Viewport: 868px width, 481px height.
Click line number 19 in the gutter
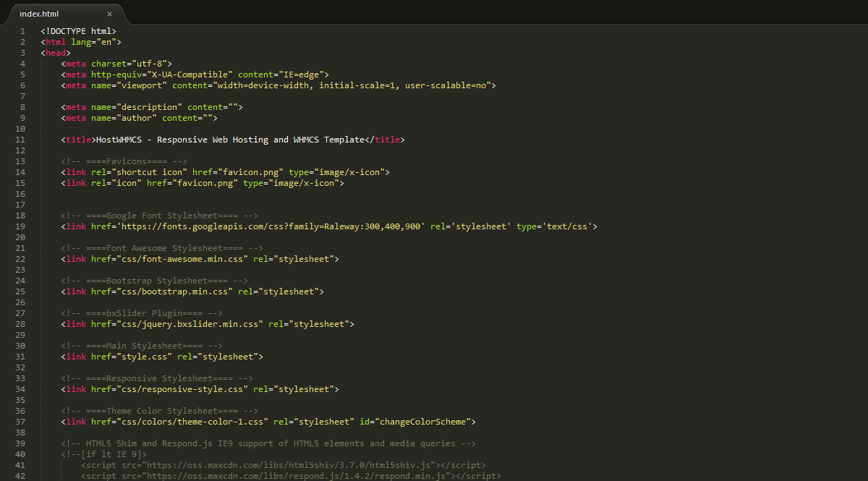pyautogui.click(x=20, y=226)
